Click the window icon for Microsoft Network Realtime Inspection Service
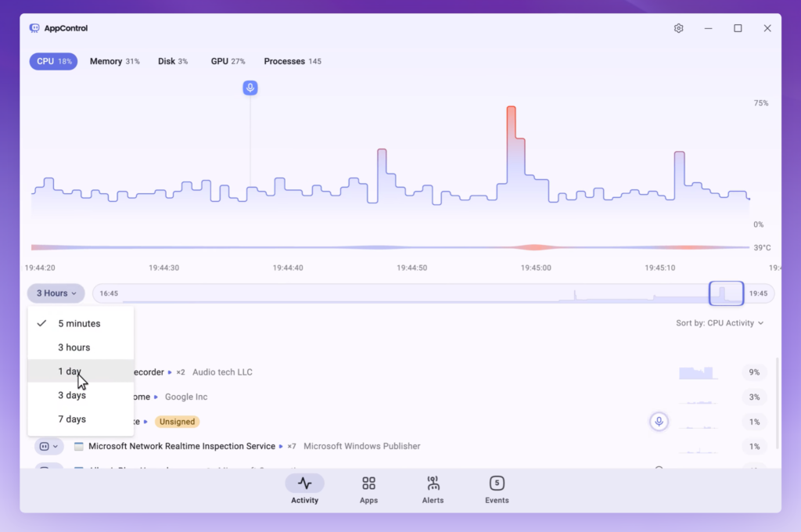801x532 pixels. click(78, 446)
